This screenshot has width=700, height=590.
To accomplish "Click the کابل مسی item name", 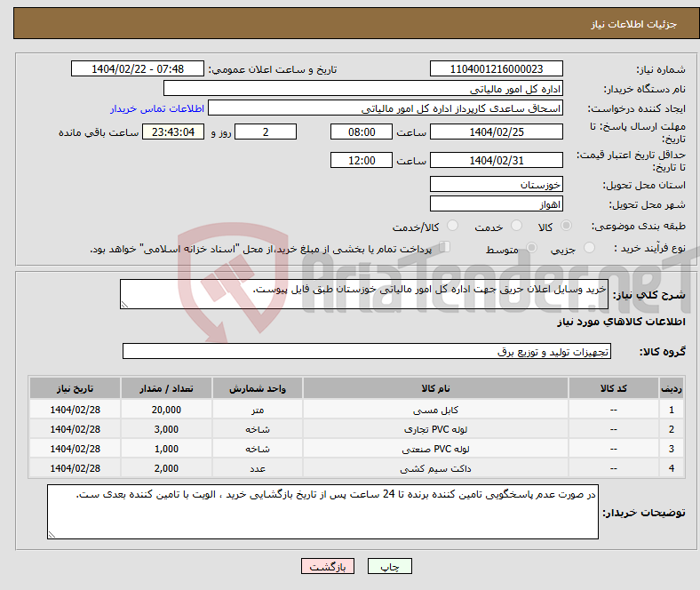I will pyautogui.click(x=435, y=410).
